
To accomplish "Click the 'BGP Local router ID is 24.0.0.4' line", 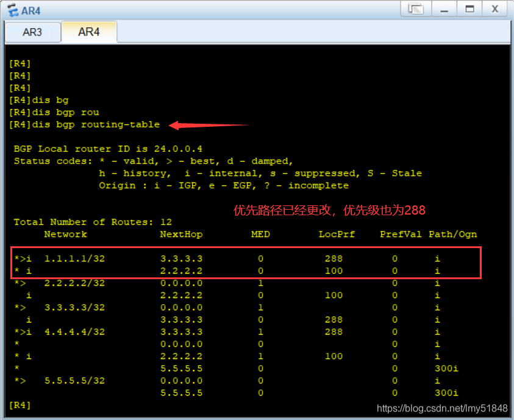I will 108,149.
